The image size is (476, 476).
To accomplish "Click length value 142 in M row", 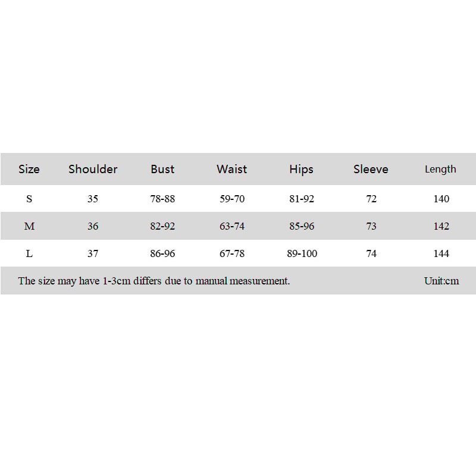I will click(441, 226).
